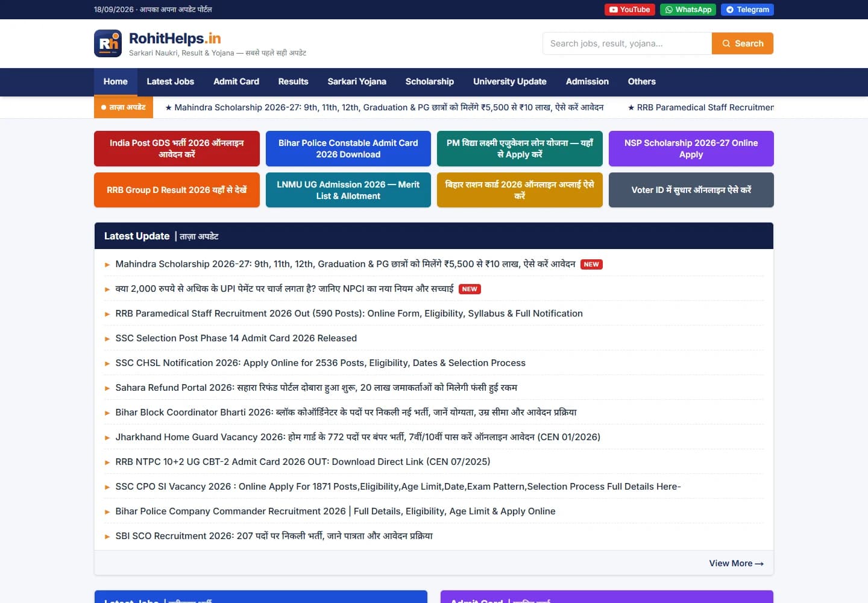Click the orange taaza update ticker label

pos(124,107)
